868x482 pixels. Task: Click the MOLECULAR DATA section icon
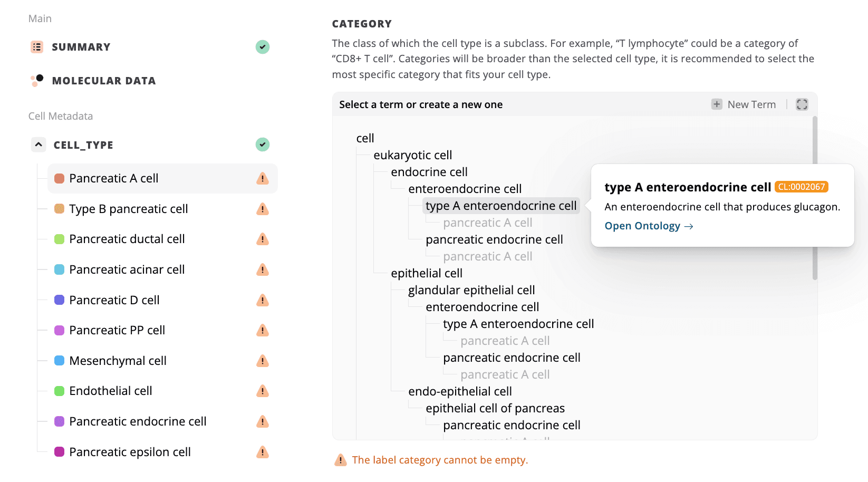tap(36, 80)
